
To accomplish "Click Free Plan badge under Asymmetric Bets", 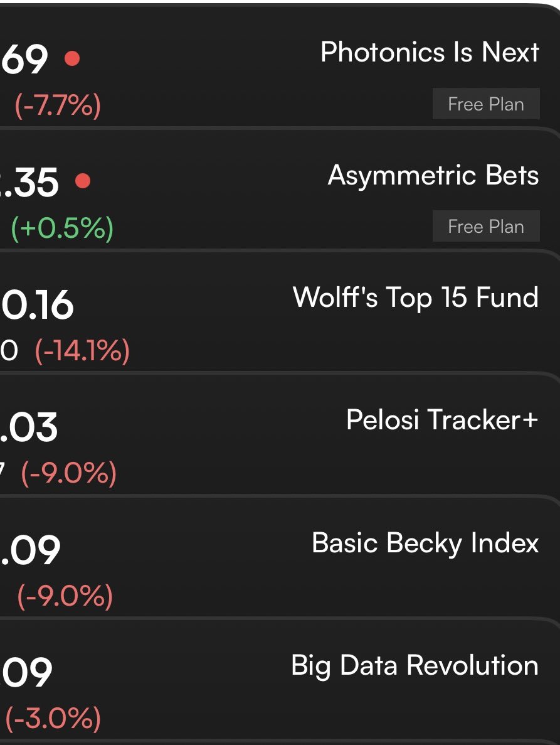I will 486,227.
